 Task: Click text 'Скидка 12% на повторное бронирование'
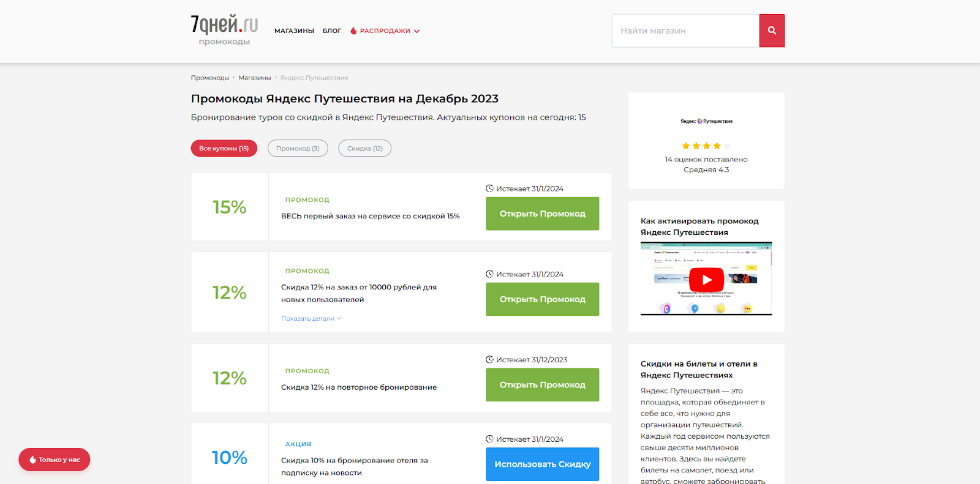(359, 387)
